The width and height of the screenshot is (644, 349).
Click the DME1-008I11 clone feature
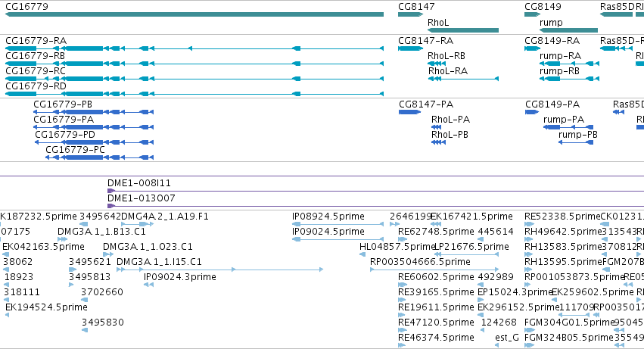pyautogui.click(x=375, y=191)
